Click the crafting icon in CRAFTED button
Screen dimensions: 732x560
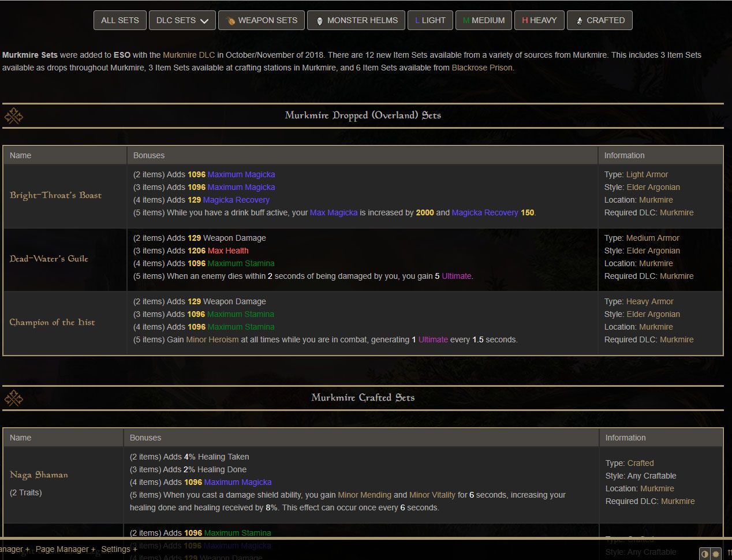pyautogui.click(x=579, y=21)
